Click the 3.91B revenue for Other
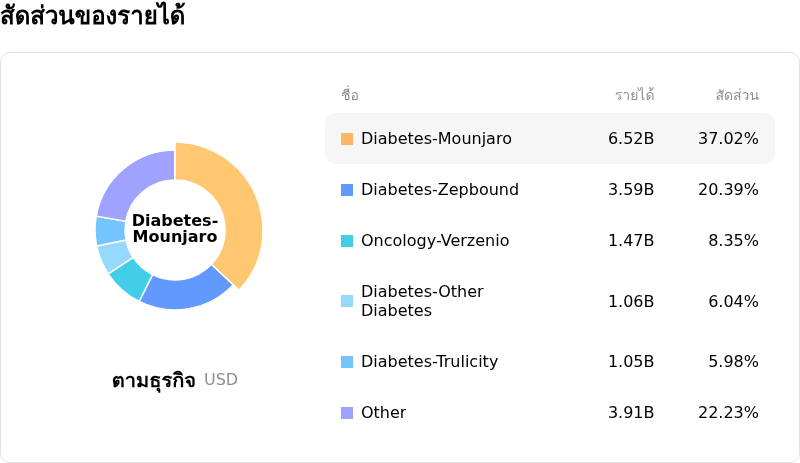Screen dimensions: 800x463 pos(631,413)
